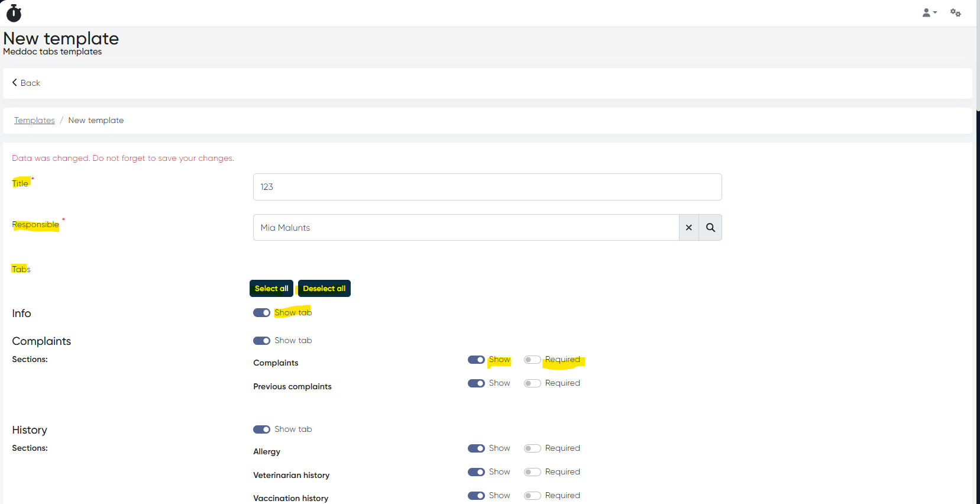The height and width of the screenshot is (504, 980).
Task: Enable Required for Allergy section
Action: tap(532, 448)
